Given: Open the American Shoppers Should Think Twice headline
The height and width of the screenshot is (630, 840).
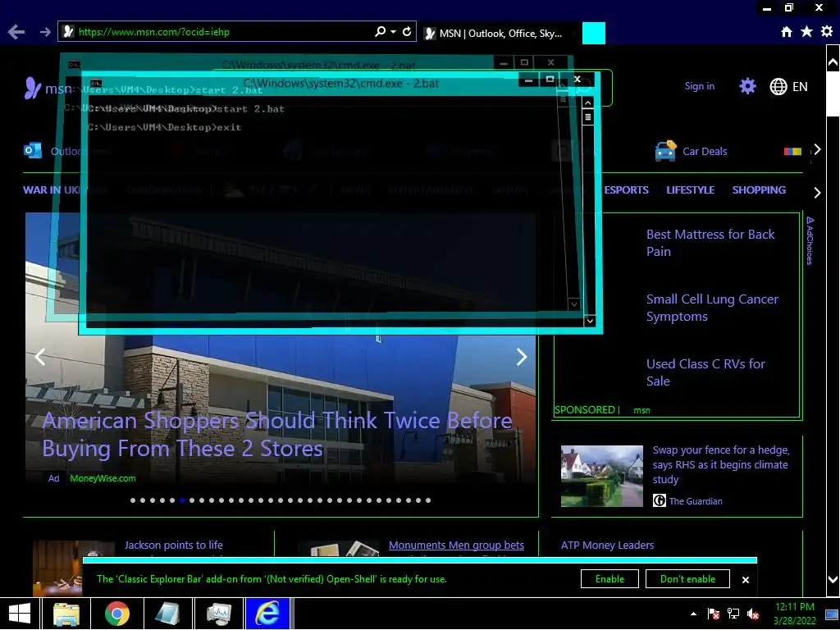Looking at the screenshot, I should click(277, 435).
